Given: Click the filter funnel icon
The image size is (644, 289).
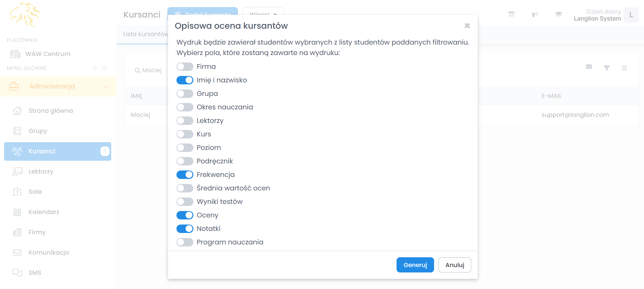Looking at the screenshot, I should point(607,68).
